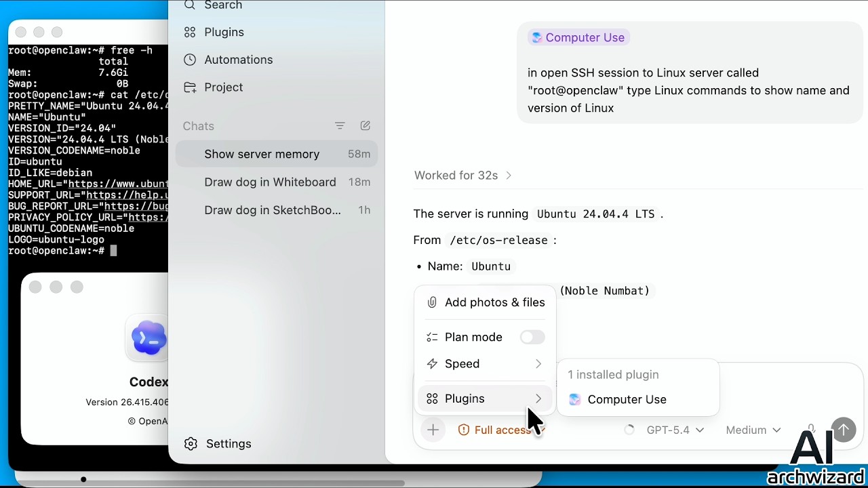Click the Settings gear icon
The width and height of the screenshot is (868, 488).
[191, 443]
